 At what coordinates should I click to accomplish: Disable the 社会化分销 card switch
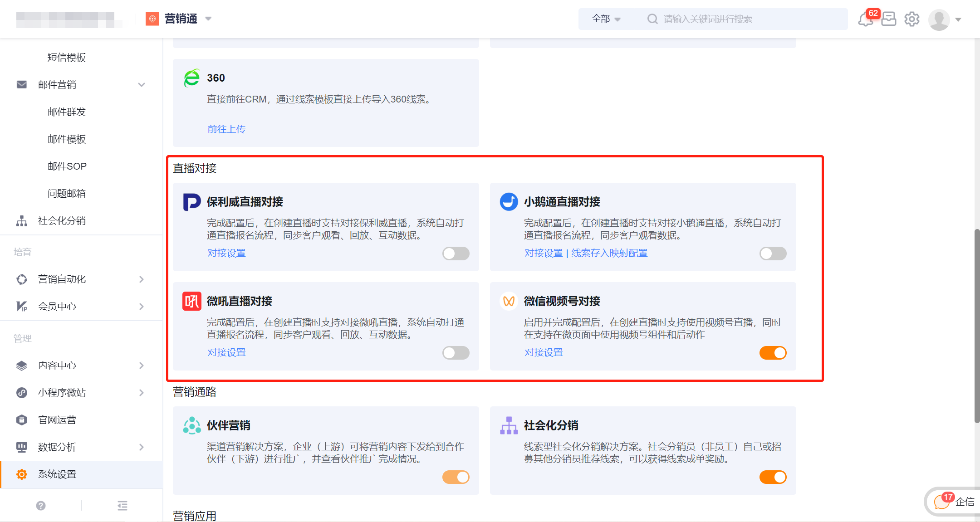[773, 477]
